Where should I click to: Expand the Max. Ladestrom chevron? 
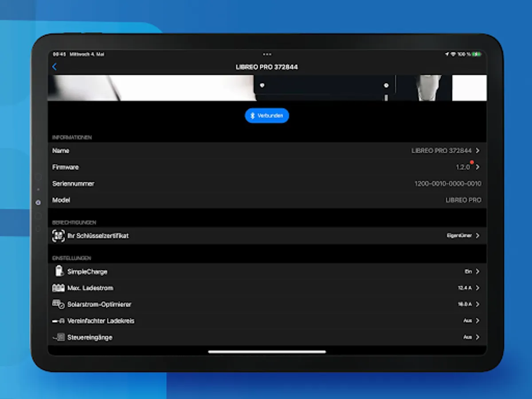tap(477, 288)
